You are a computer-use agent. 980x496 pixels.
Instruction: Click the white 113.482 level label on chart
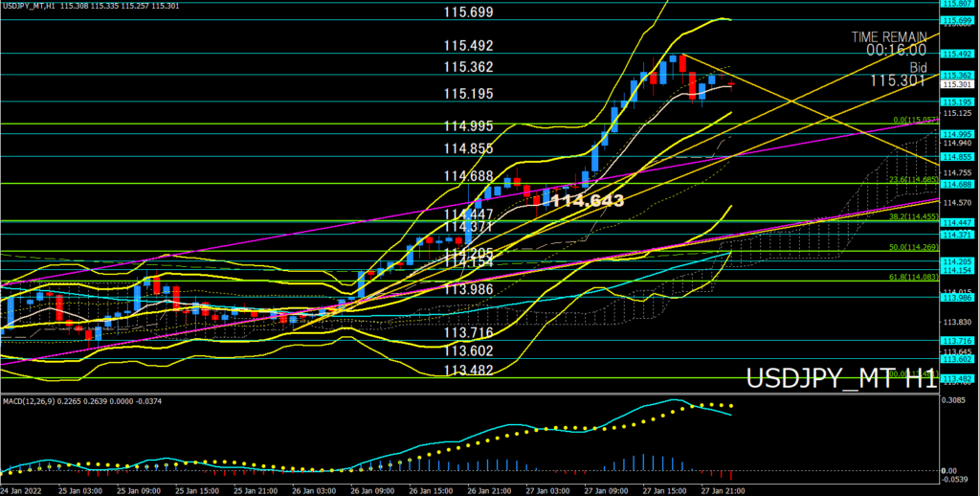pyautogui.click(x=469, y=371)
